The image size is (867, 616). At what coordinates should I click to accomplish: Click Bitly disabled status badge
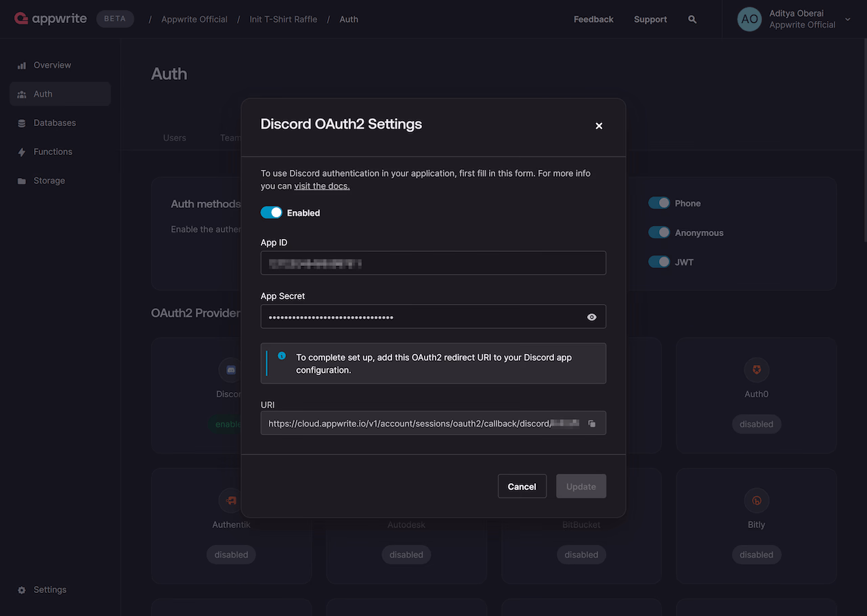(x=757, y=554)
